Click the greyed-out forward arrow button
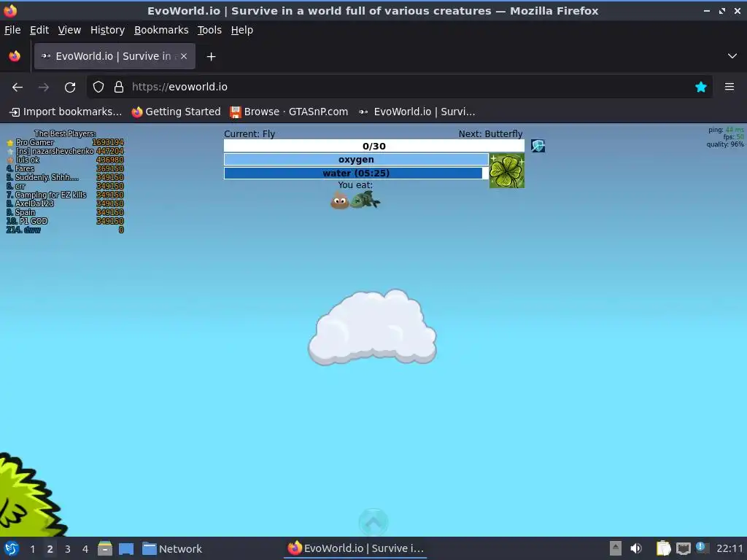The image size is (747, 560). [x=43, y=87]
